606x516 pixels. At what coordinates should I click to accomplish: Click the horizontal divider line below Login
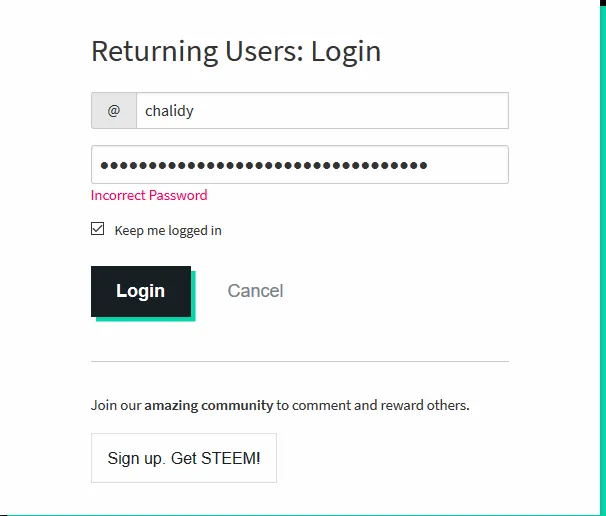pos(300,361)
